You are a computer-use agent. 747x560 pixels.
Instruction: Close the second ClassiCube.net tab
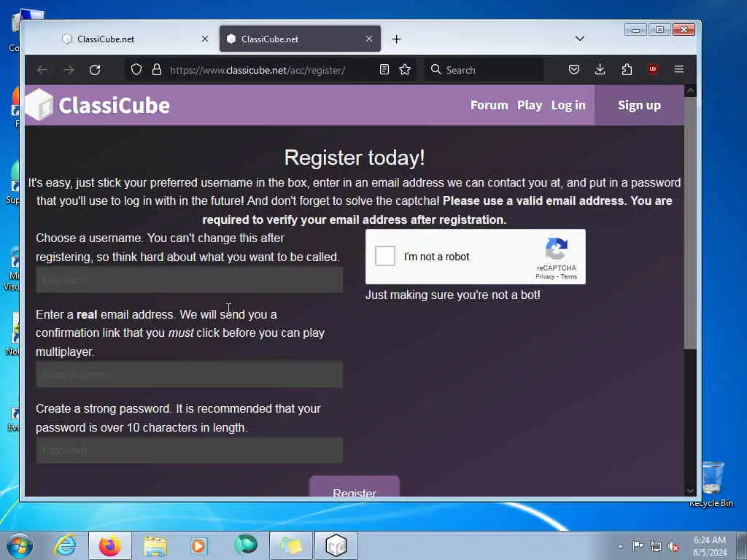[x=368, y=39]
